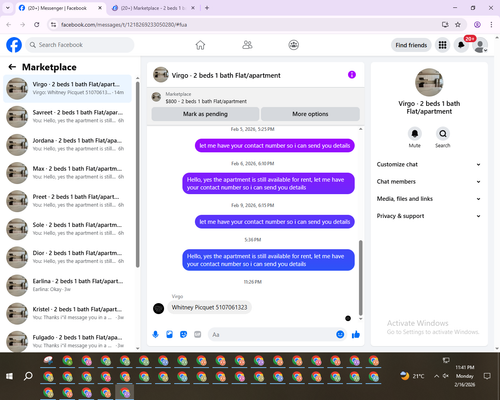Open the account profile avatar menu
The image size is (500, 400).
pos(480,45)
